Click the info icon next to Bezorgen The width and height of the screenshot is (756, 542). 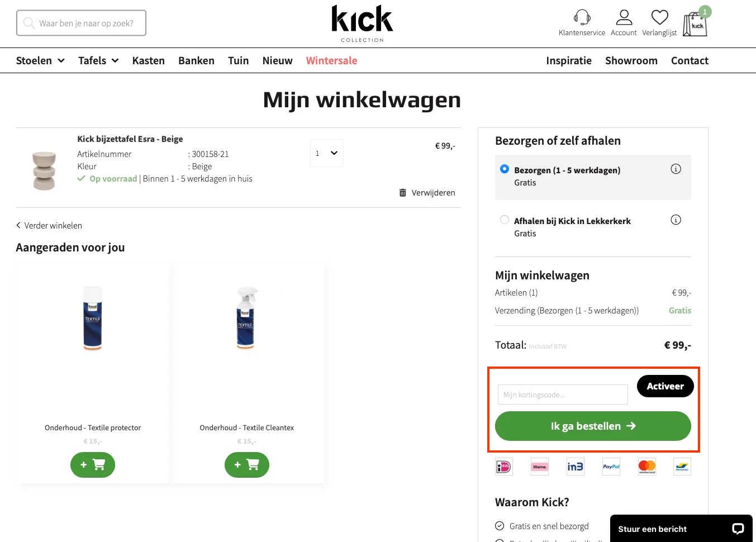[x=676, y=168]
